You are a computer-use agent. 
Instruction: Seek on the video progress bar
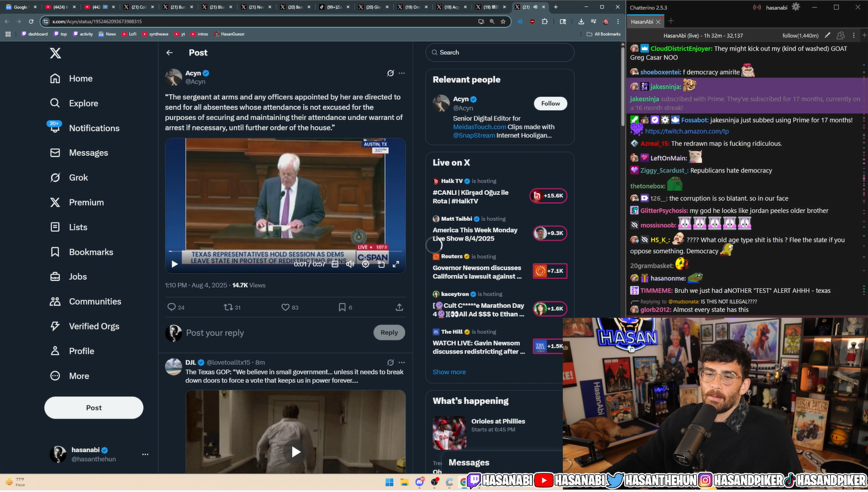click(x=285, y=251)
